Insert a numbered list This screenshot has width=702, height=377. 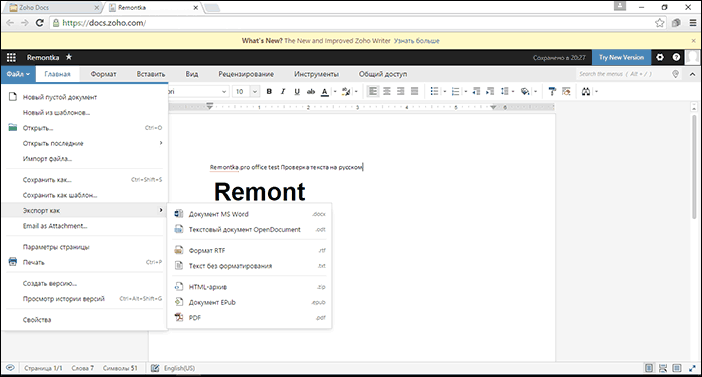(455, 91)
